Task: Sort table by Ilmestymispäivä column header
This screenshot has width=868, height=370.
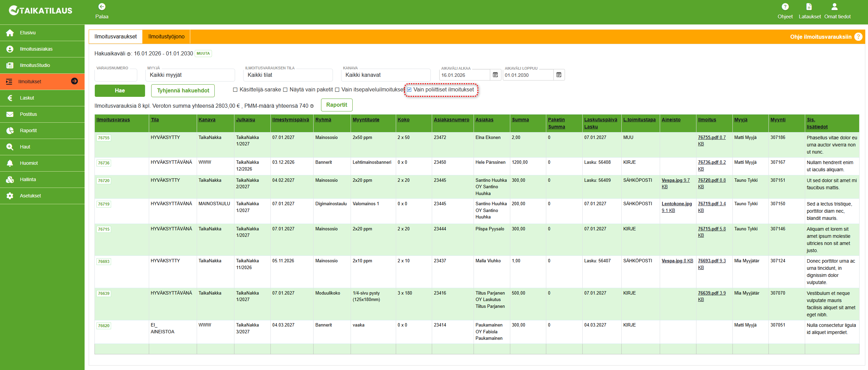Action: tap(290, 120)
